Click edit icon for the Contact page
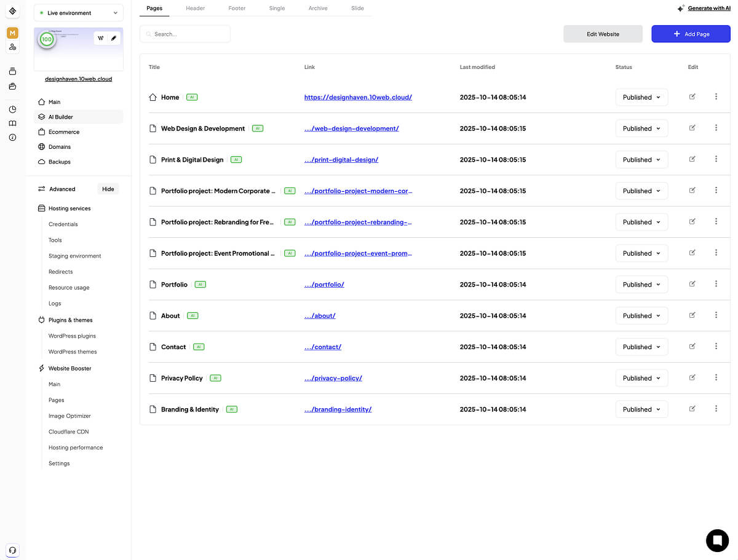Screen dimensions: 738x560 [x=692, y=346]
